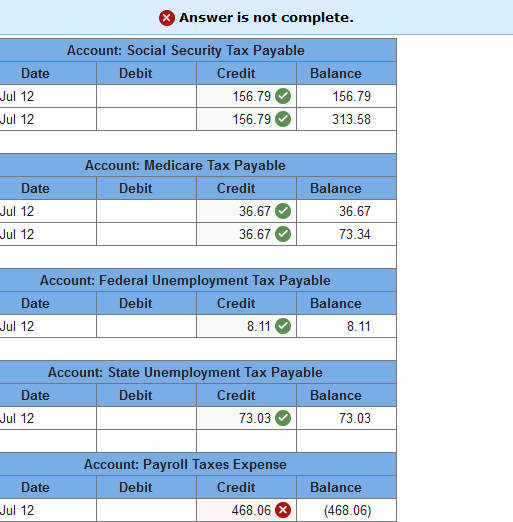
Task: Click the green checkmark next to the 8.11 credit
Action: 283,326
